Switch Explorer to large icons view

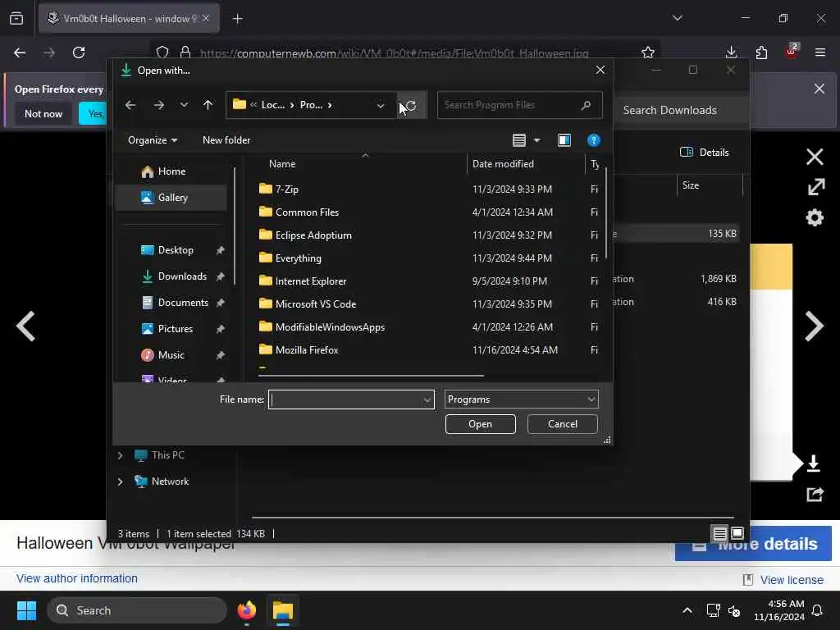pyautogui.click(x=737, y=533)
